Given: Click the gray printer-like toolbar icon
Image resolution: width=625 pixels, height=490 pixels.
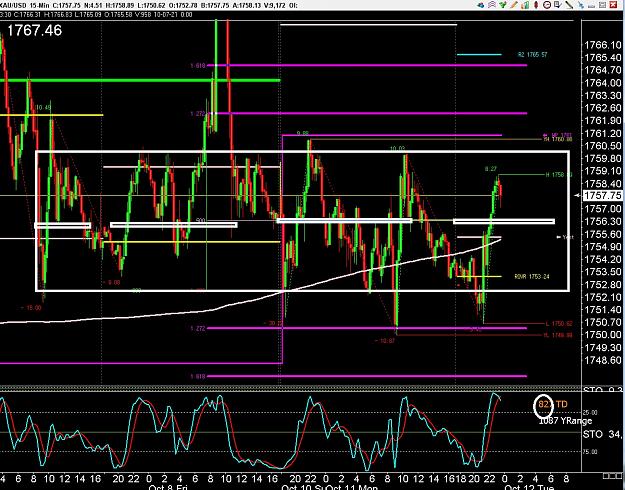Looking at the screenshot, I should (x=592, y=6).
